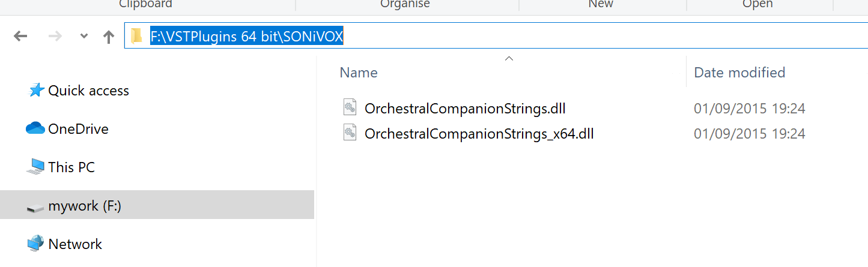Select the Quick access star icon
Image resolution: width=868 pixels, height=267 pixels.
tap(37, 91)
